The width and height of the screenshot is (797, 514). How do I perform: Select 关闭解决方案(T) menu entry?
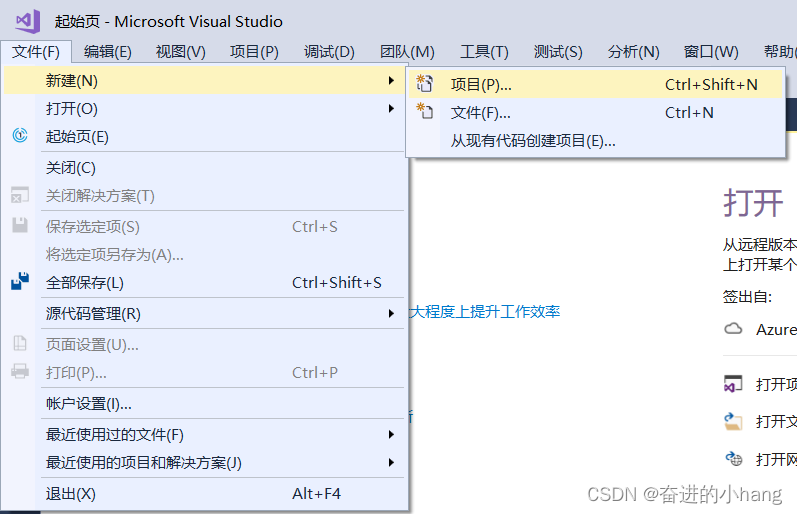(204, 195)
